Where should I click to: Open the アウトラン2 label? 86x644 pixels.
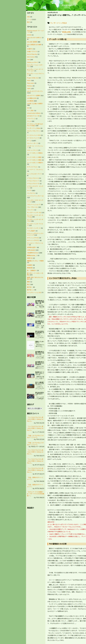click(31, 118)
